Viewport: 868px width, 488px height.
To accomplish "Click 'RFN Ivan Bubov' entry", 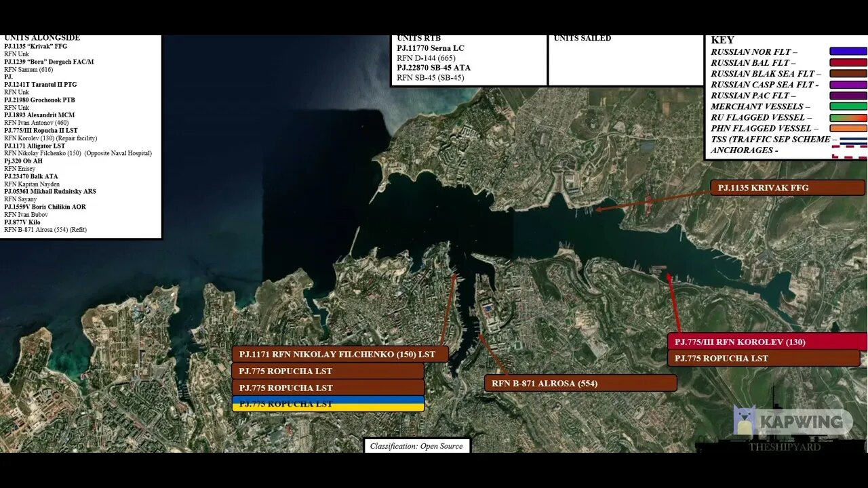I will 26,214.
